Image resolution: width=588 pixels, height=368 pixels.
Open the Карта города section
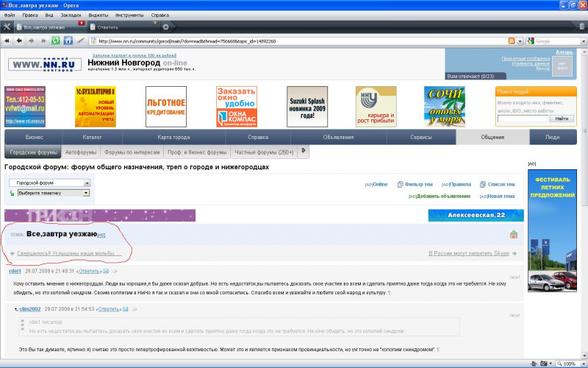point(173,137)
